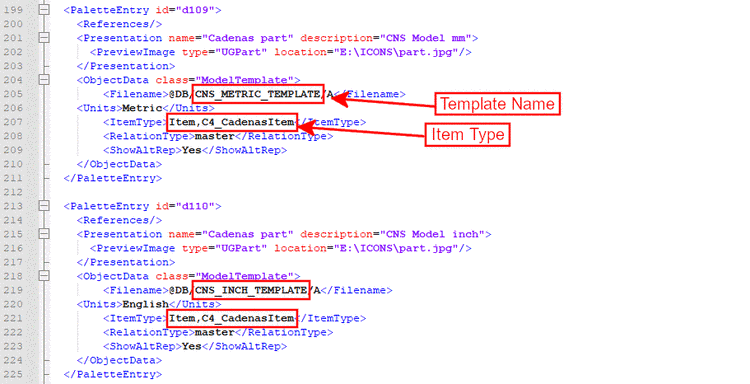Collapse the Presentation fold marker on line 201

[x=44, y=37]
